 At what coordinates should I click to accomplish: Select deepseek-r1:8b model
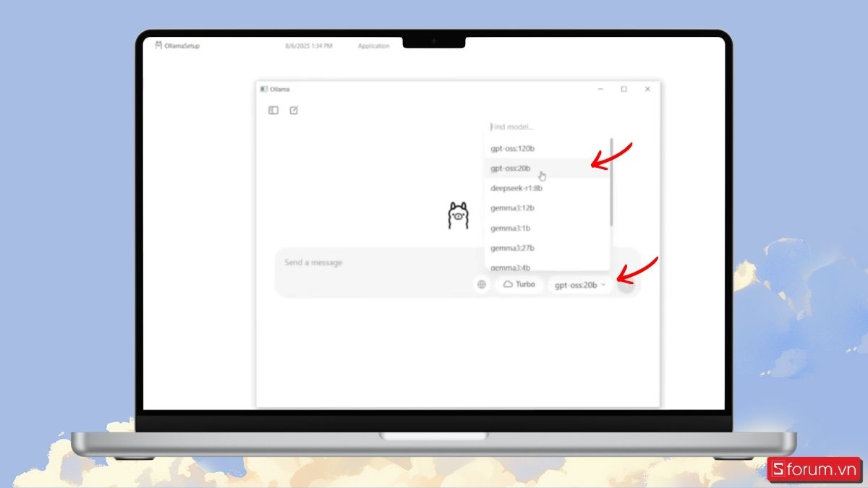548,188
